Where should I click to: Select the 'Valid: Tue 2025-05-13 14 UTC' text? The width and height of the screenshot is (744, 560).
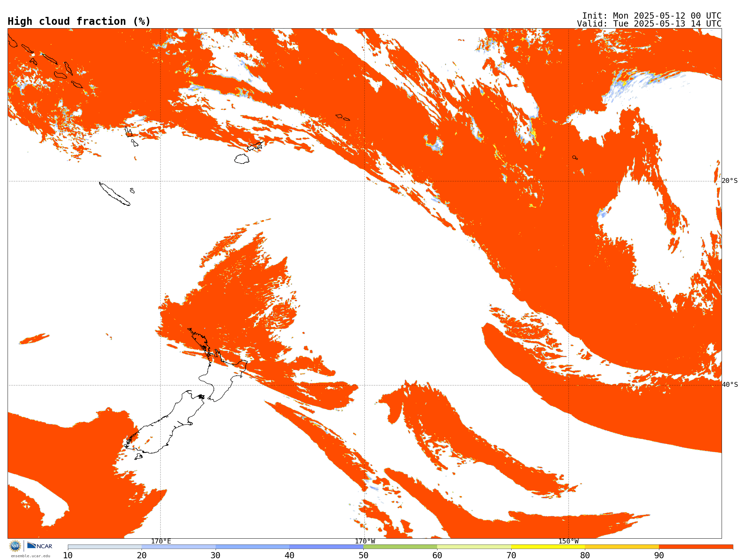[x=649, y=24]
